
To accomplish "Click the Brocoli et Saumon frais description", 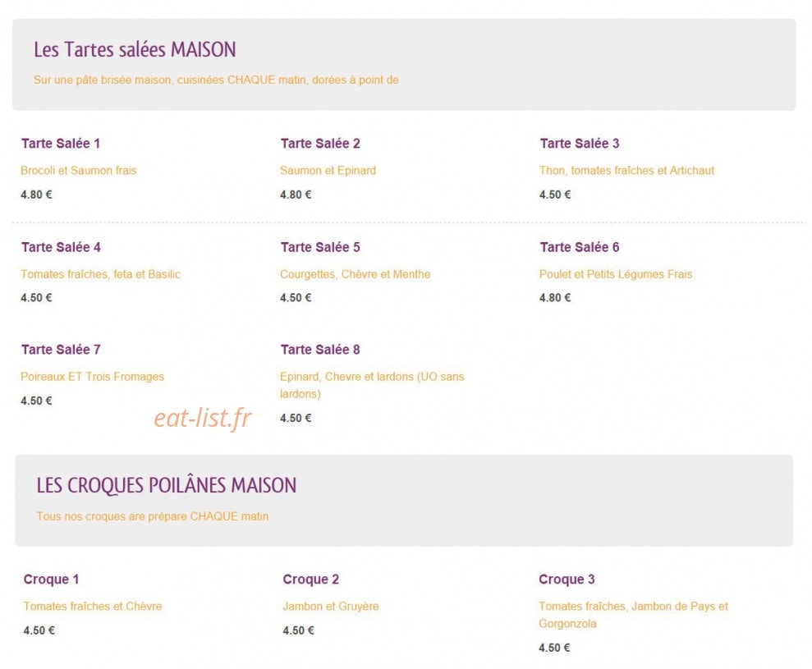I will (x=79, y=171).
